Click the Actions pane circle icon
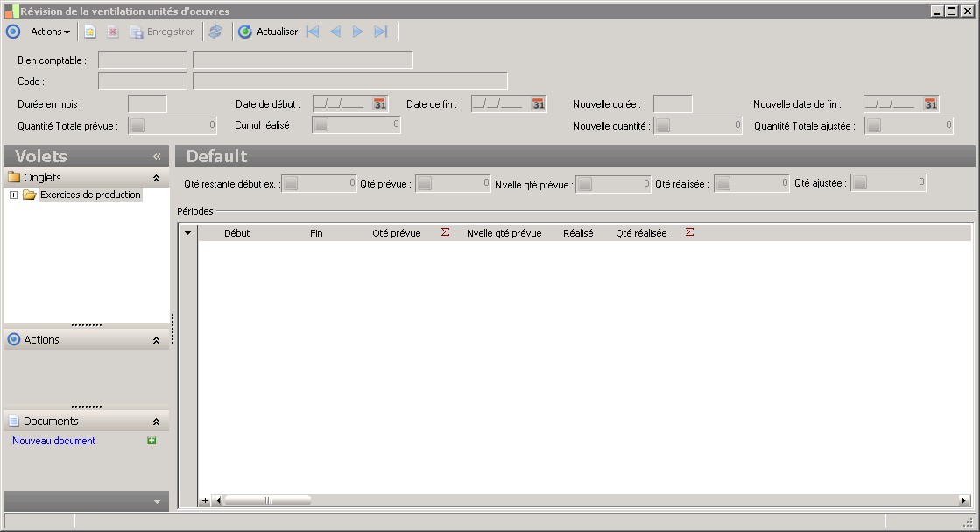Image resolution: width=980 pixels, height=532 pixels. click(x=14, y=339)
